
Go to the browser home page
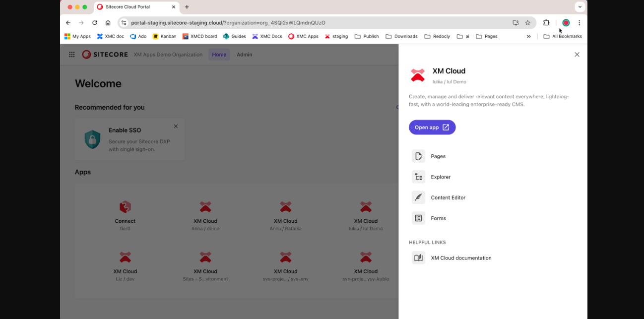pos(108,23)
